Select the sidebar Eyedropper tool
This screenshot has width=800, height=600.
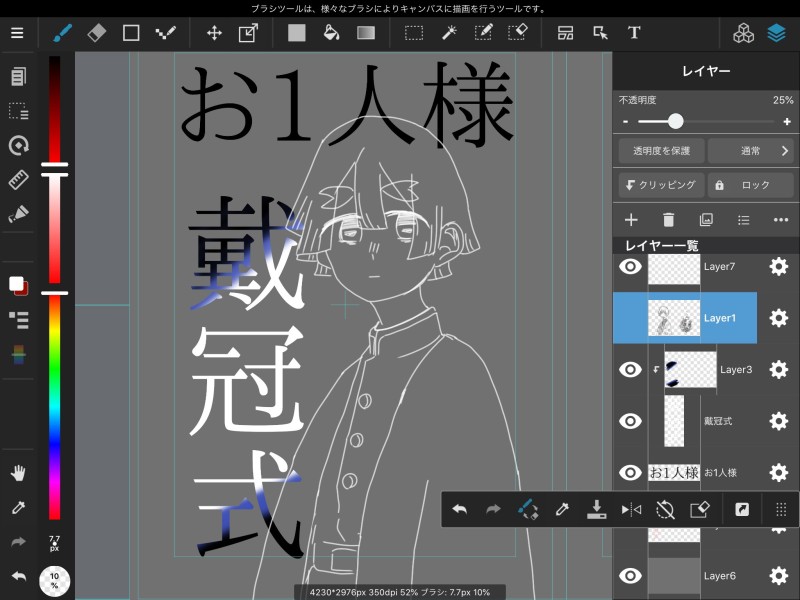click(18, 508)
